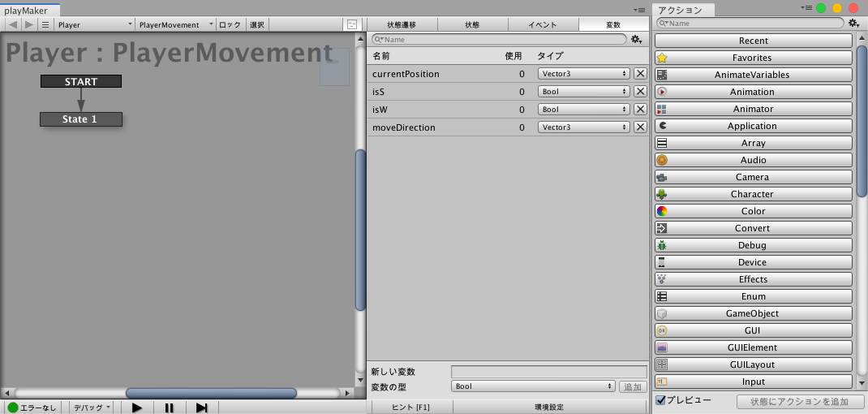Change isS variable type dropdown
This screenshot has height=414, width=868.
coord(584,92)
